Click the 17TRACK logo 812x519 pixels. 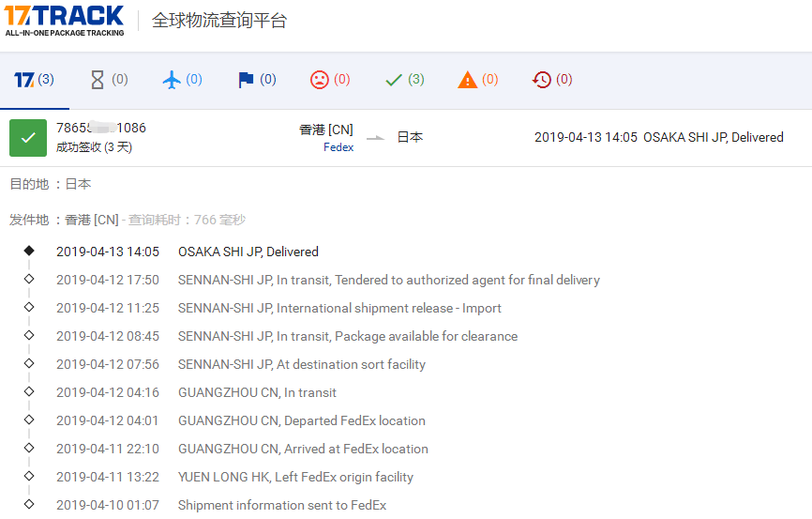pyautogui.click(x=64, y=20)
